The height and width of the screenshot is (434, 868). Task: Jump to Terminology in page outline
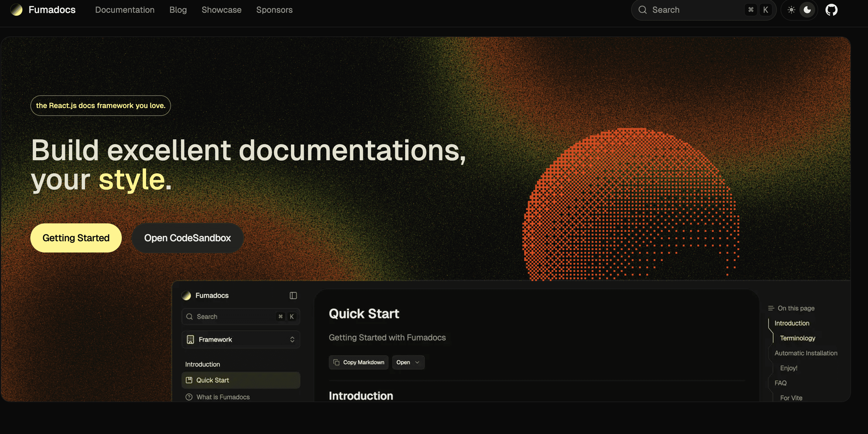pyautogui.click(x=797, y=338)
